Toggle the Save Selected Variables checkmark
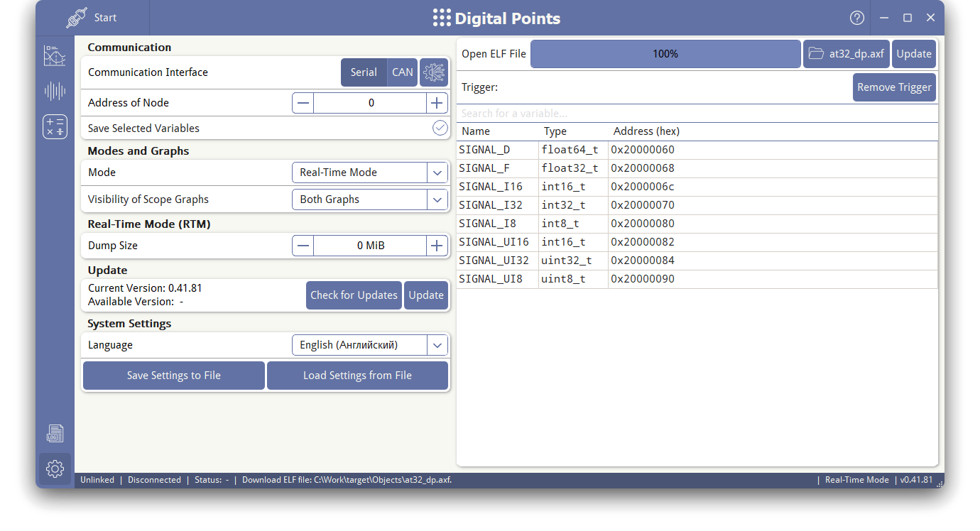Viewport: 980px width, 531px height. coord(440,128)
